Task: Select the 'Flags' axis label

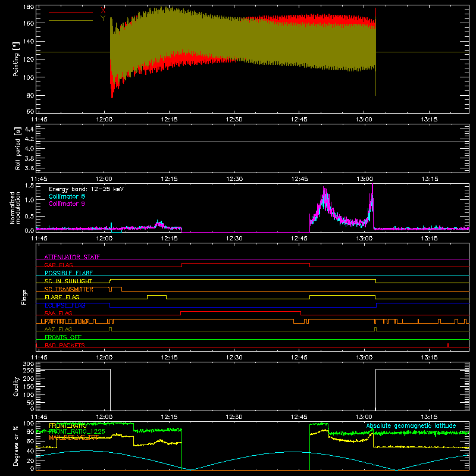Action: (x=24, y=297)
